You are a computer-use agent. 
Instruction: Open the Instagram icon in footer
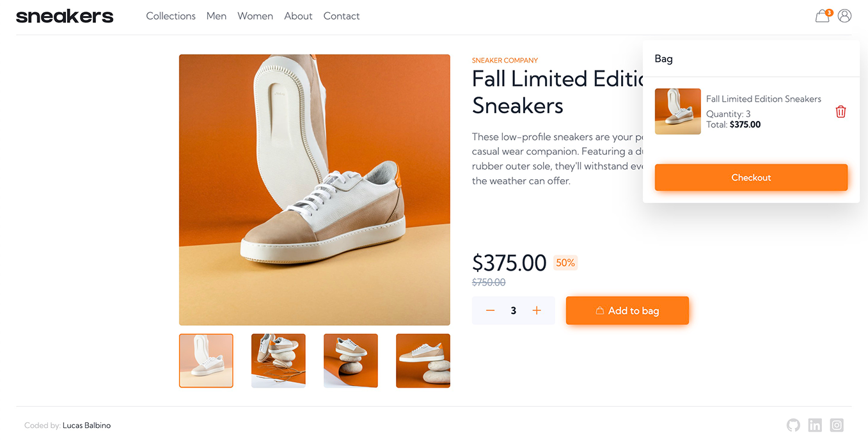[836, 425]
